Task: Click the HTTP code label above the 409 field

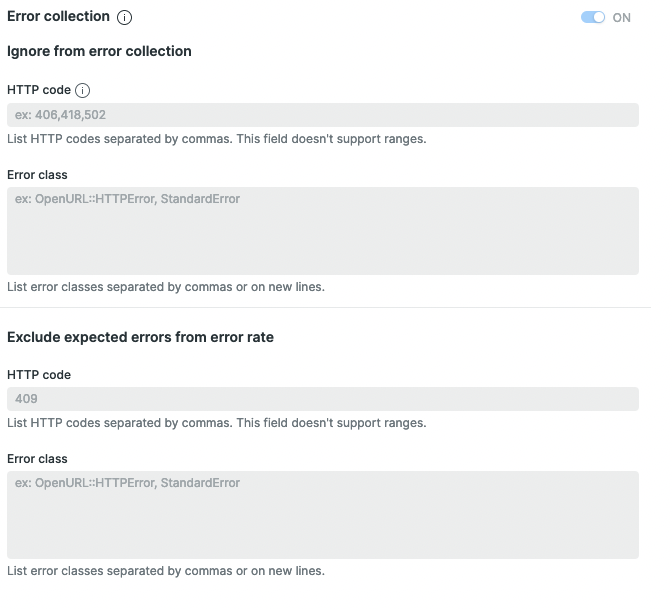Action: (39, 375)
